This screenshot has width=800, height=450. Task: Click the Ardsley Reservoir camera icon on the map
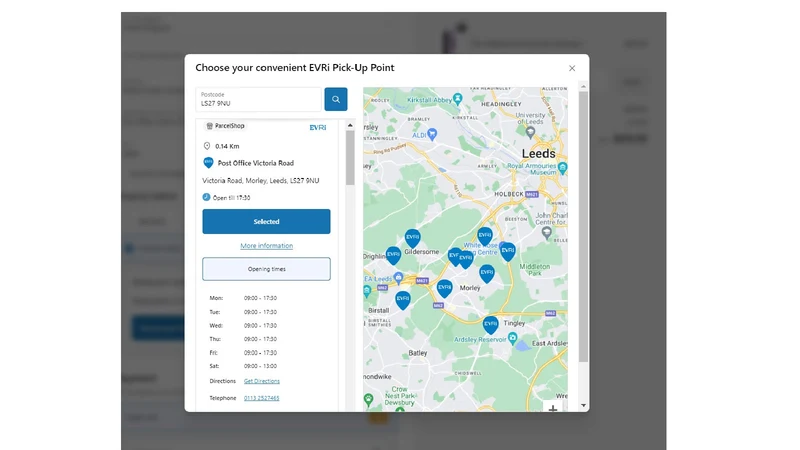pos(512,338)
